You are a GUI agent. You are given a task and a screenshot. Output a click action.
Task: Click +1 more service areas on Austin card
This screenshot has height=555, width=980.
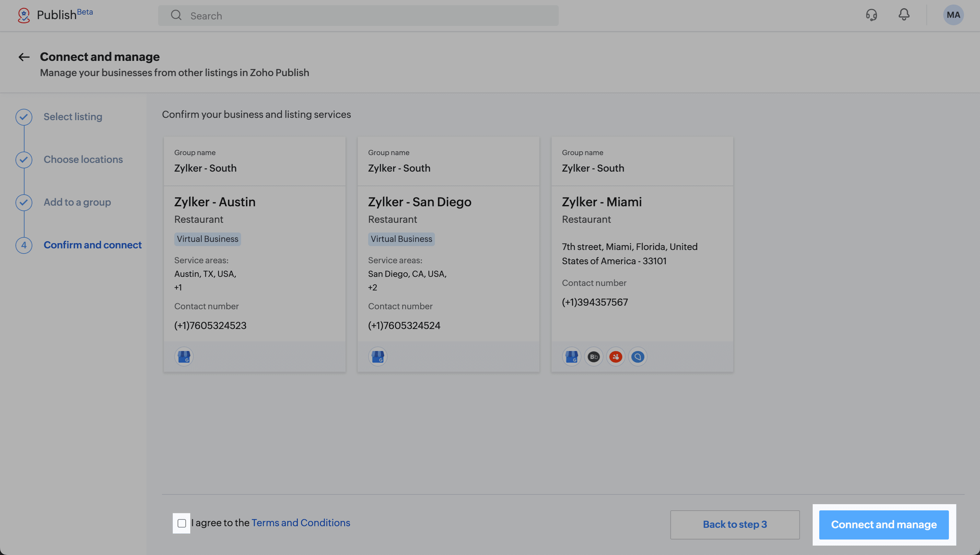178,288
